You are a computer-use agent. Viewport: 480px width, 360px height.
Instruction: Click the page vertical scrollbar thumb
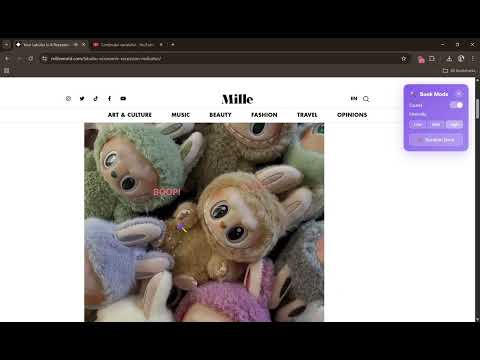(x=477, y=108)
